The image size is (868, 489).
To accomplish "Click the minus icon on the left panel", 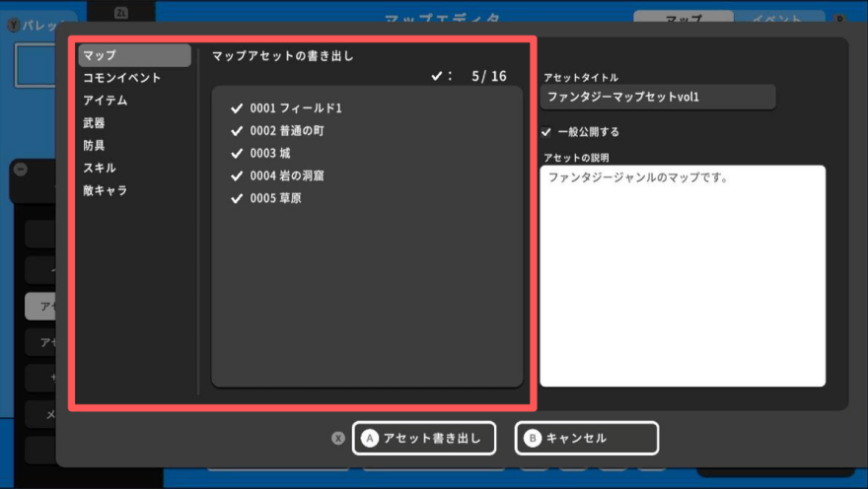I will coord(21,169).
